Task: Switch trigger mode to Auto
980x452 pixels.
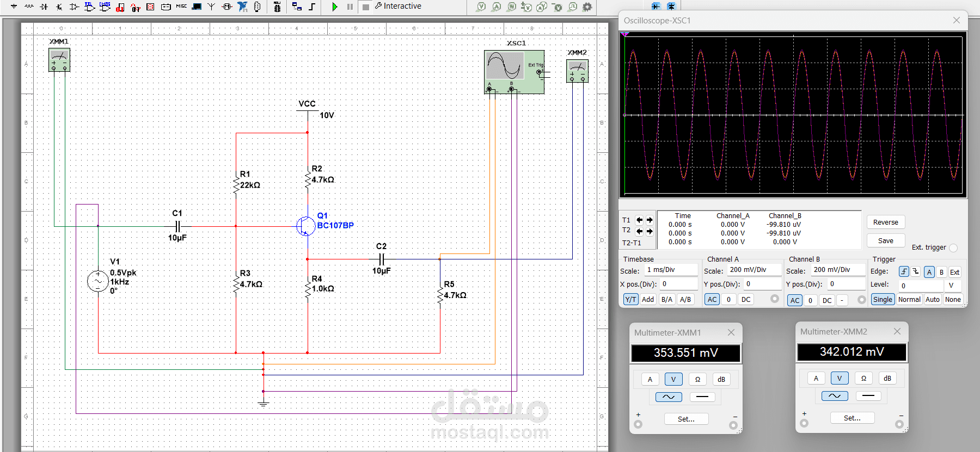Action: (932, 299)
